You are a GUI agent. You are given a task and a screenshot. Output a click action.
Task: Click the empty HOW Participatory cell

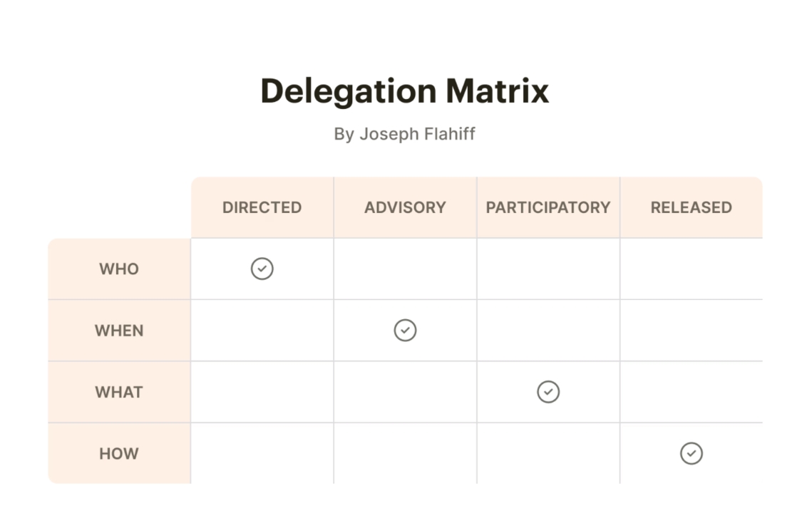point(548,453)
